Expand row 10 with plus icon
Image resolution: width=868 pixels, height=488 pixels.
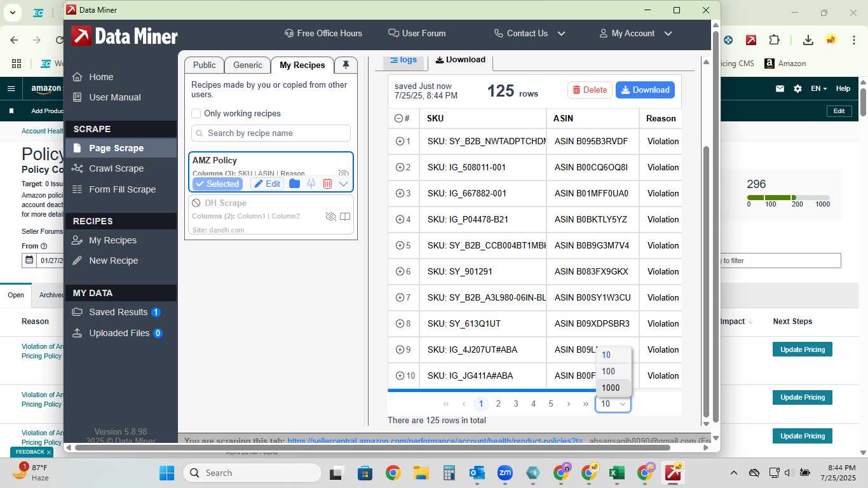[x=400, y=376]
